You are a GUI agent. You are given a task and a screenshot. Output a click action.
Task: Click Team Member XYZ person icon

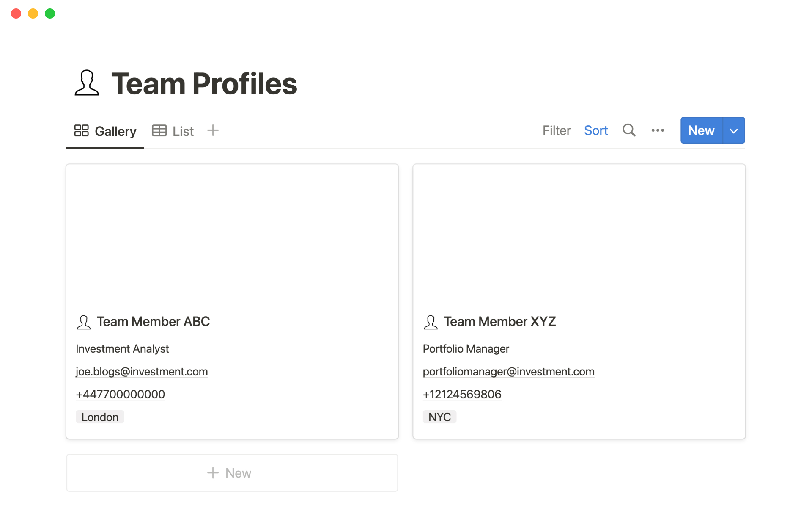431,322
